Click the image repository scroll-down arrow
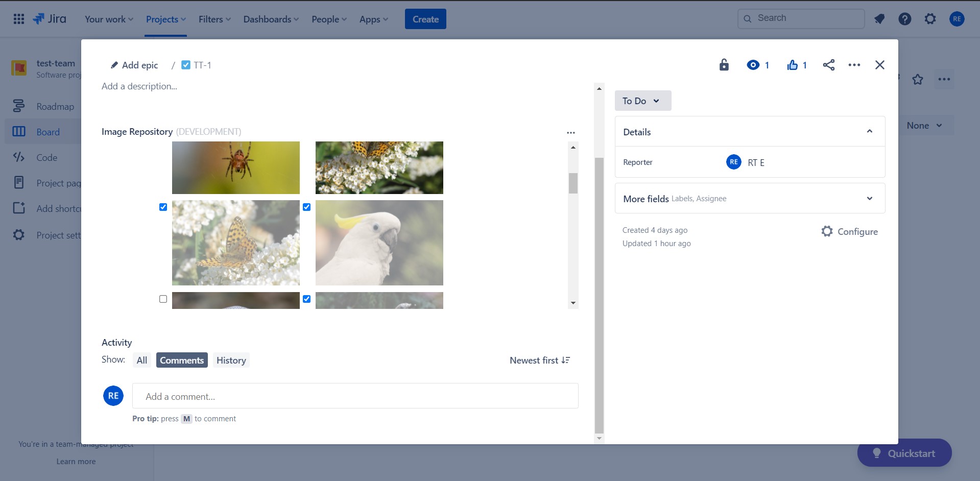 pyautogui.click(x=573, y=303)
